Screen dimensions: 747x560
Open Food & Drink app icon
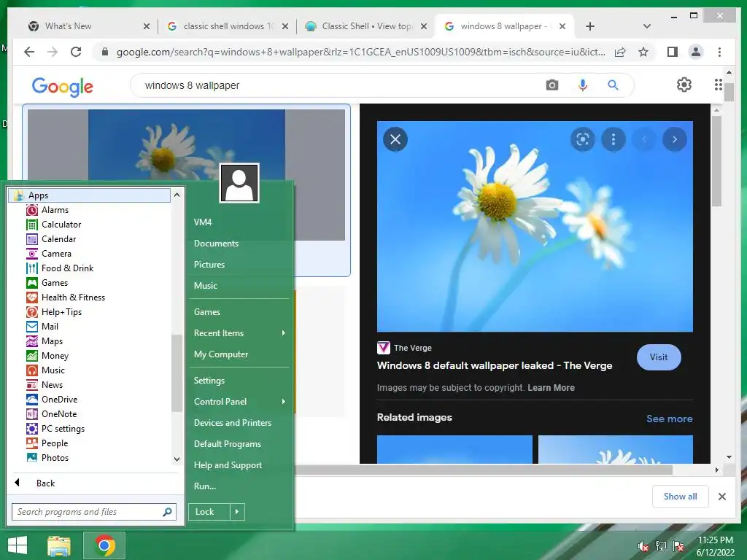(32, 268)
